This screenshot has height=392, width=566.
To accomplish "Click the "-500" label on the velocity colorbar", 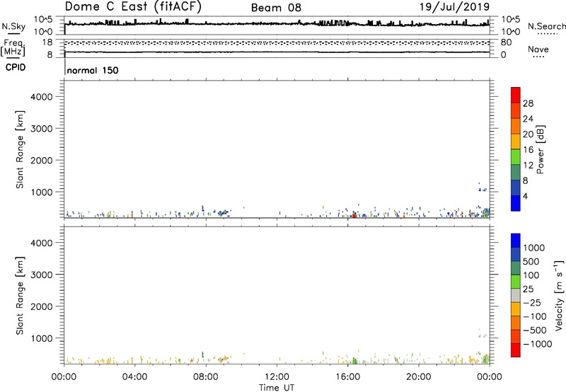I will [x=534, y=330].
